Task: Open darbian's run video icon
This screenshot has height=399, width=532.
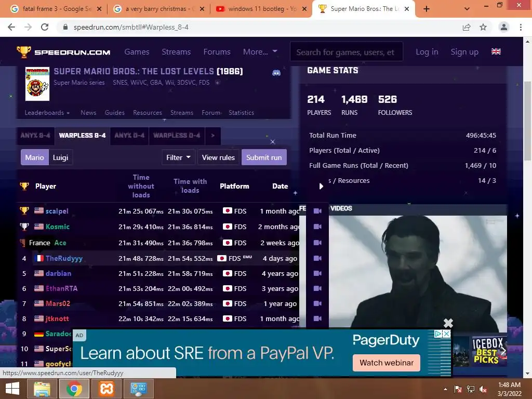Action: pos(317,273)
